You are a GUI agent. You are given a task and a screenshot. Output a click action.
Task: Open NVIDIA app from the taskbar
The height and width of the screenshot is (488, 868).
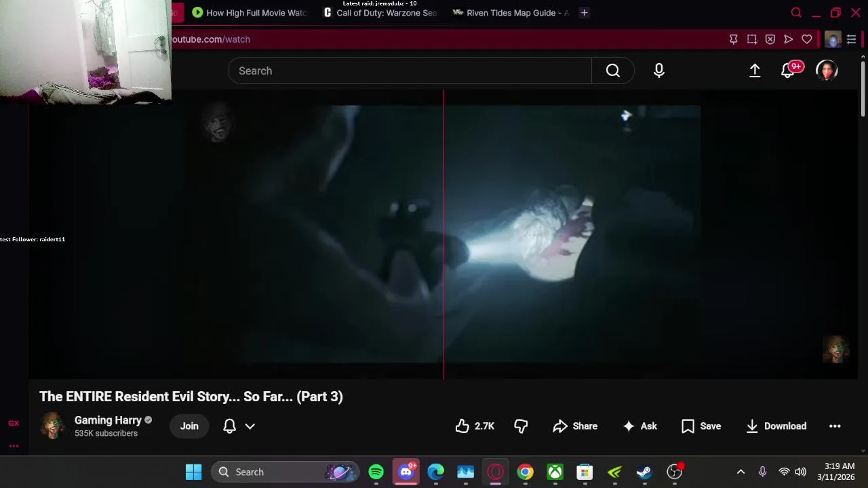tap(614, 472)
